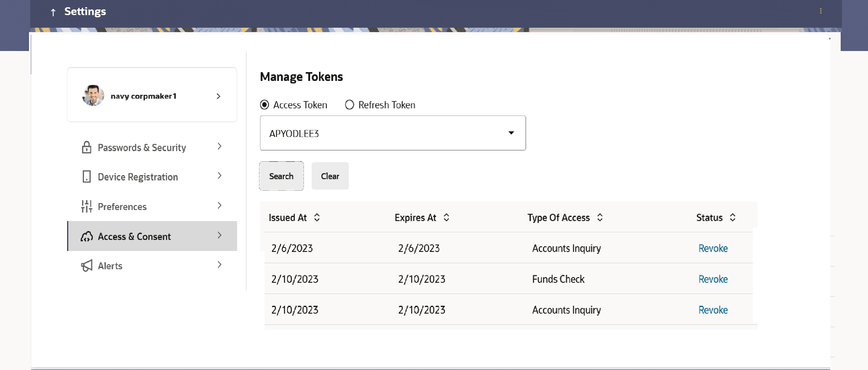Click the back arrow beside Settings
Screen dimensions: 868x370
coord(53,13)
